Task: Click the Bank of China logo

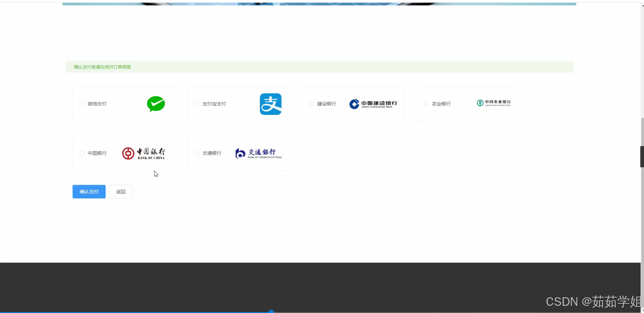Action: (143, 153)
